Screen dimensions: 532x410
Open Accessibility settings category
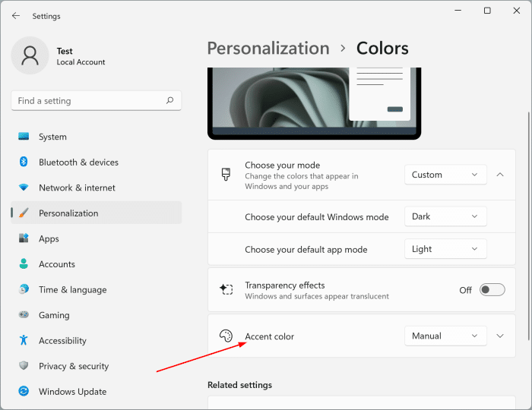point(97,340)
